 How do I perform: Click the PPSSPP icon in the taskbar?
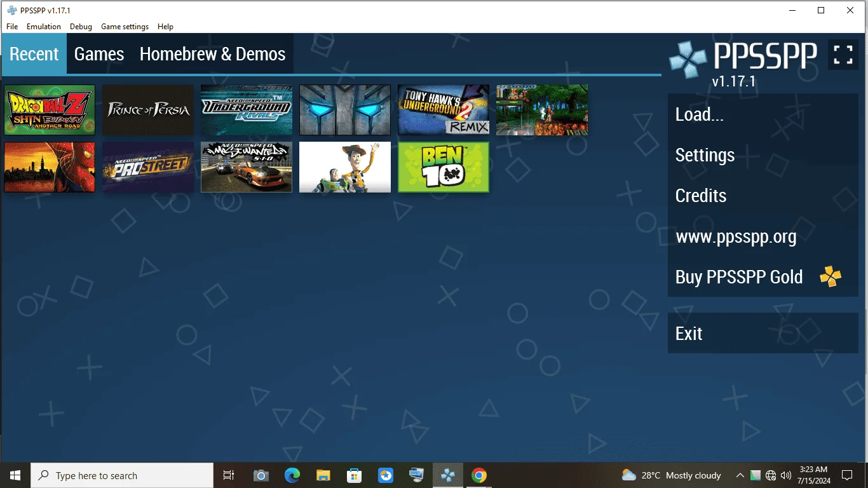coord(448,475)
